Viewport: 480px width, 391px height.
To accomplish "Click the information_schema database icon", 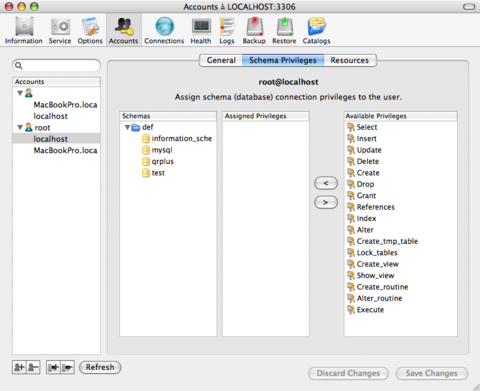I will tap(146, 139).
